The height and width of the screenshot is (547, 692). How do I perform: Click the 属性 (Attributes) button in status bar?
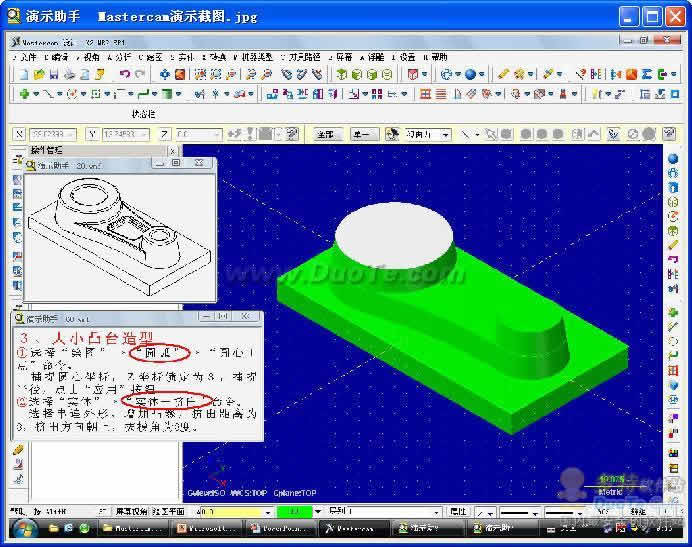click(x=457, y=512)
